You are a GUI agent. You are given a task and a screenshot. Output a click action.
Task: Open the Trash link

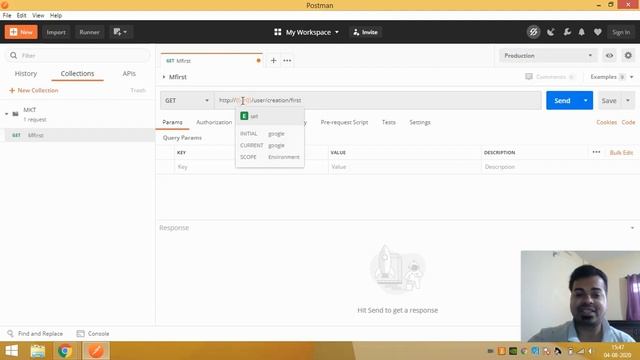pos(138,90)
